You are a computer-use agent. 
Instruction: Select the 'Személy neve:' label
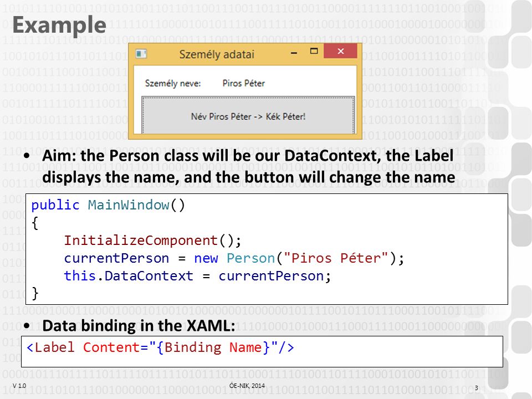coord(173,84)
